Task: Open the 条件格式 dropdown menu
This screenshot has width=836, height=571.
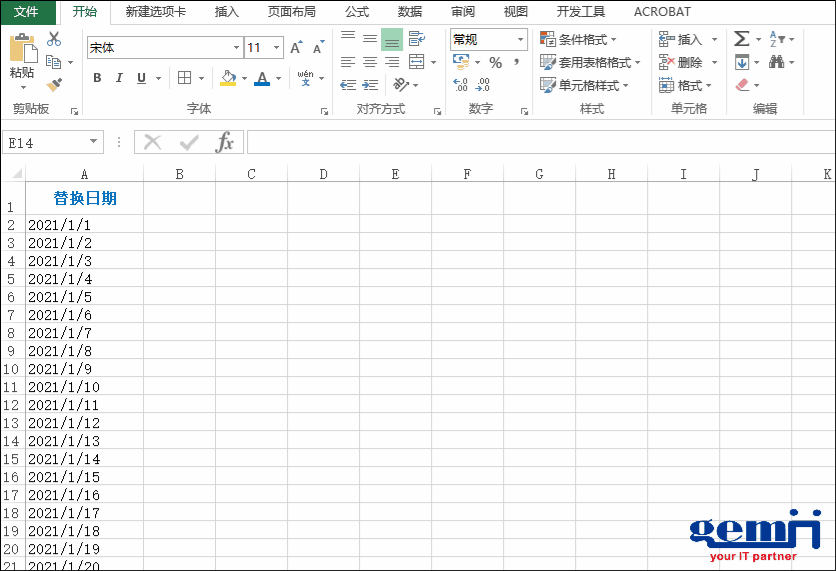Action: (578, 39)
